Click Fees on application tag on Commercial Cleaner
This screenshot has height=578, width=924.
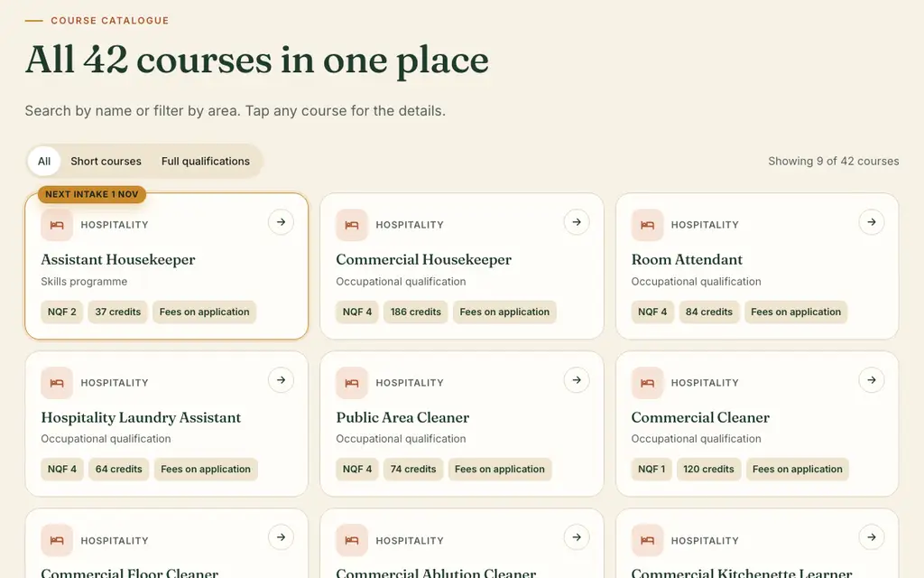(798, 470)
